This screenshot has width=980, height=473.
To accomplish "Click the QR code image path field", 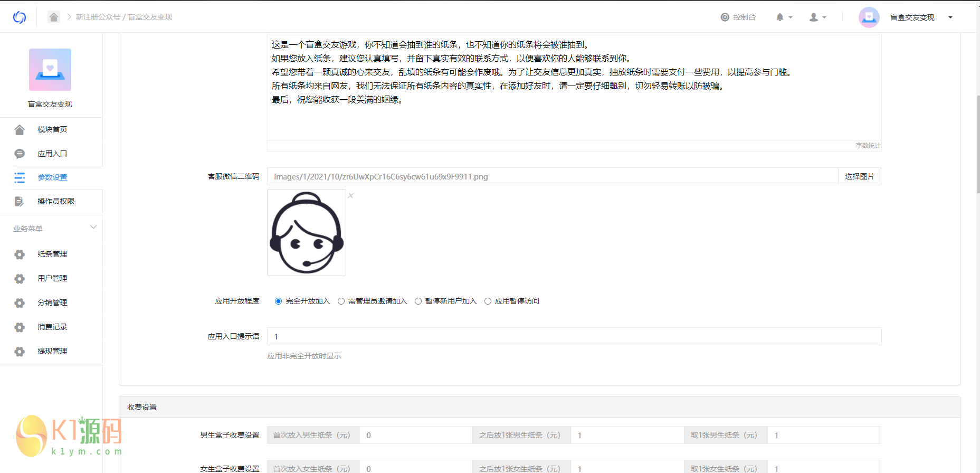I will click(553, 177).
